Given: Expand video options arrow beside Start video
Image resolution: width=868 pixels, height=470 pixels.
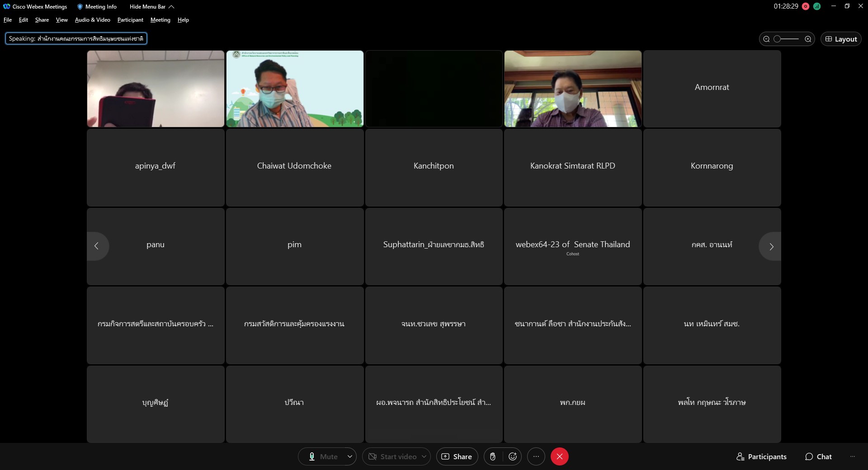Looking at the screenshot, I should click(x=424, y=456).
